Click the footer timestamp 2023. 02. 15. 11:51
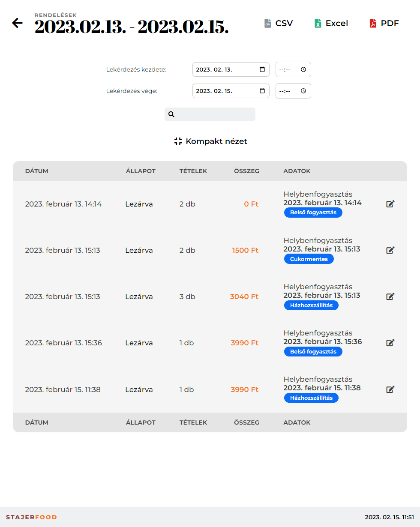Image resolution: width=420 pixels, height=527 pixels. pyautogui.click(x=389, y=517)
